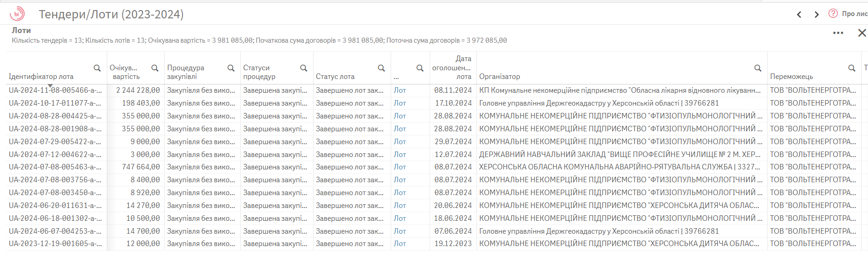Open Статус лота column search
Image resolution: width=868 pixels, height=258 pixels.
(x=381, y=68)
